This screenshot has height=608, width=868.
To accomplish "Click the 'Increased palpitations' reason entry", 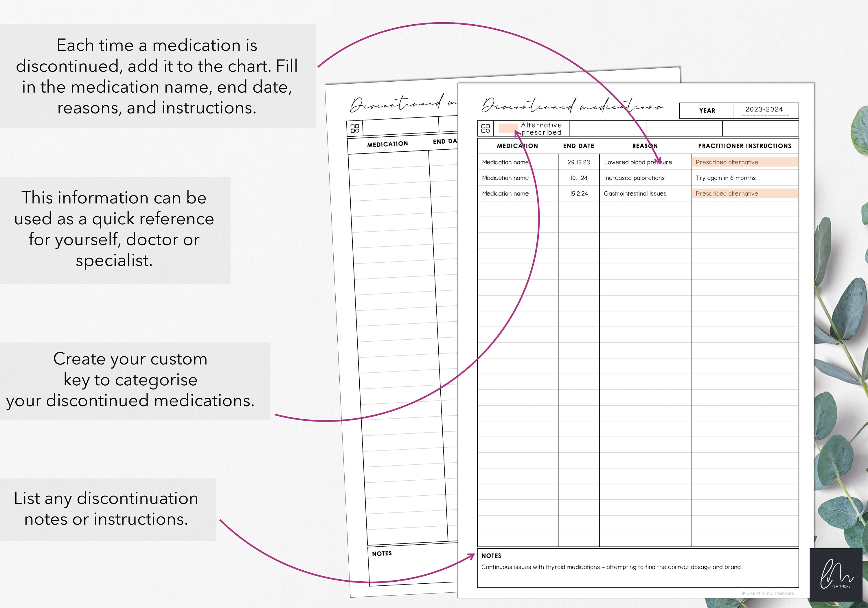I will coord(635,178).
